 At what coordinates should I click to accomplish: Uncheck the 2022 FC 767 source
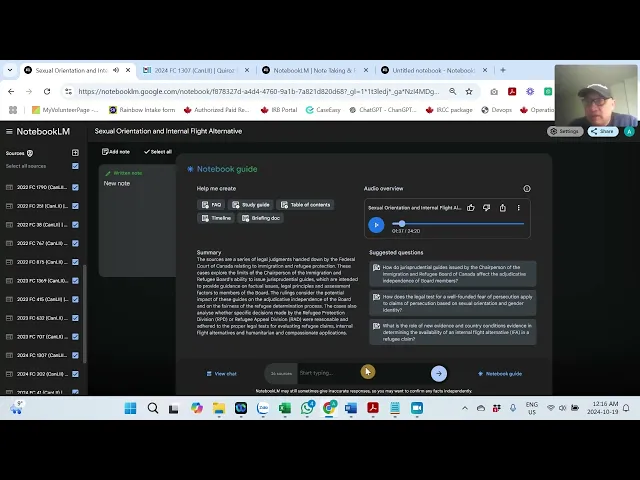click(75, 243)
